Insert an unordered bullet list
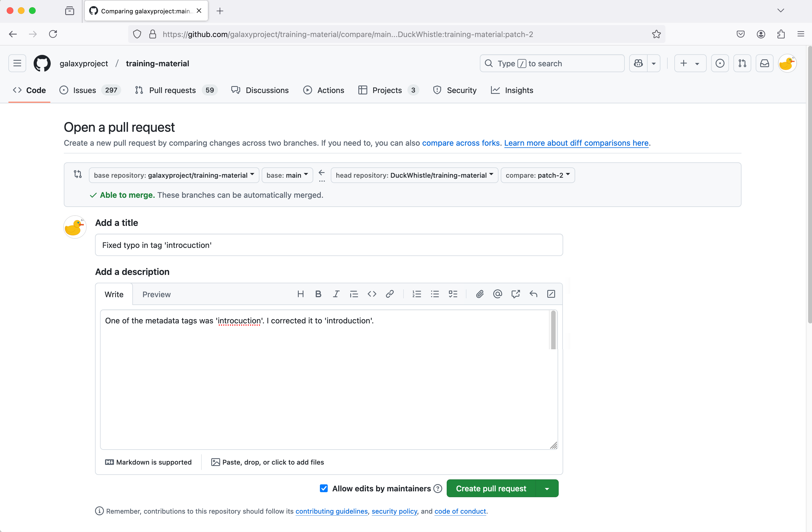This screenshot has height=532, width=812. pyautogui.click(x=435, y=294)
